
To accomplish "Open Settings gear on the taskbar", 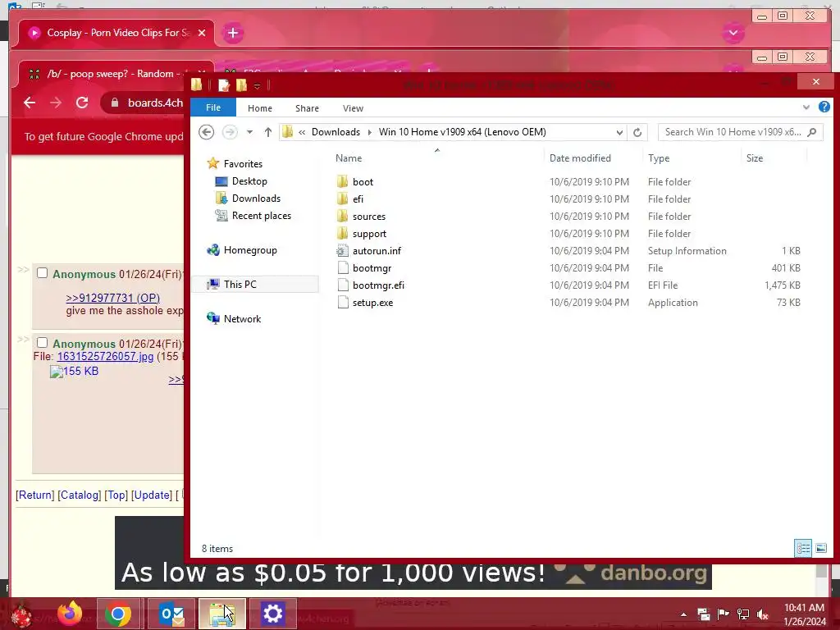I will click(x=272, y=614).
